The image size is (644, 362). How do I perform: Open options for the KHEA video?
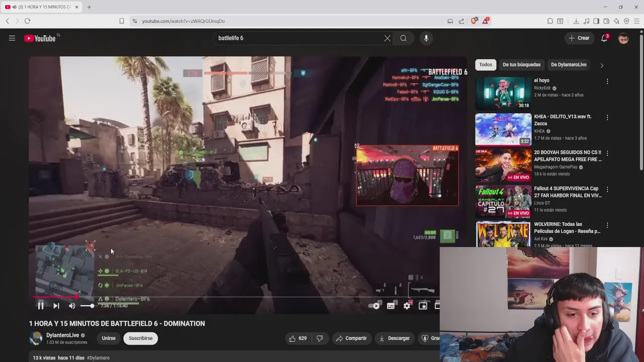pos(607,118)
